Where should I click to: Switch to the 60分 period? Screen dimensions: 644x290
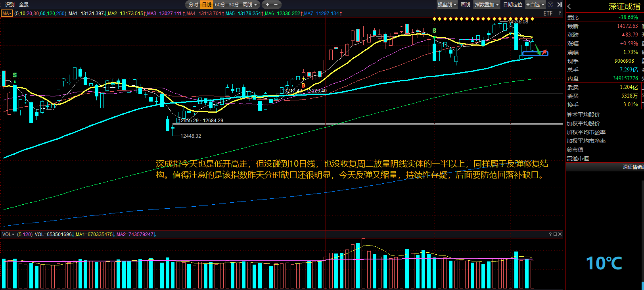220,5
